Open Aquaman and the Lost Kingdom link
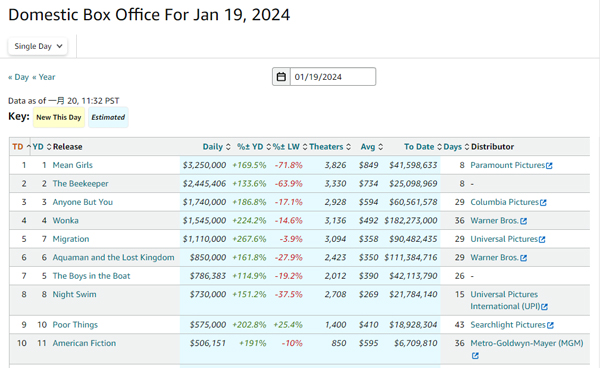Screen dimensions: 600x368 click(113, 257)
